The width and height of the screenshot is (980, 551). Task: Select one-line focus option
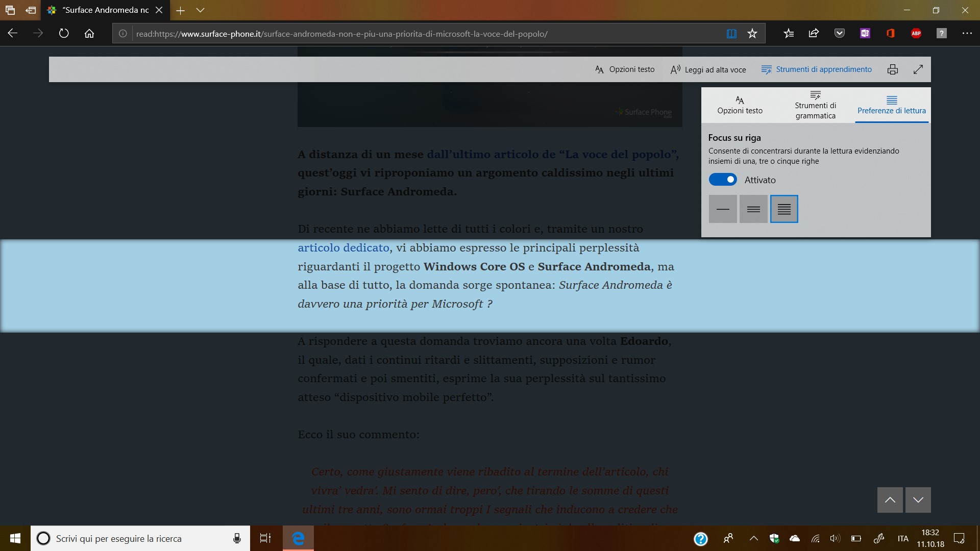tap(723, 209)
